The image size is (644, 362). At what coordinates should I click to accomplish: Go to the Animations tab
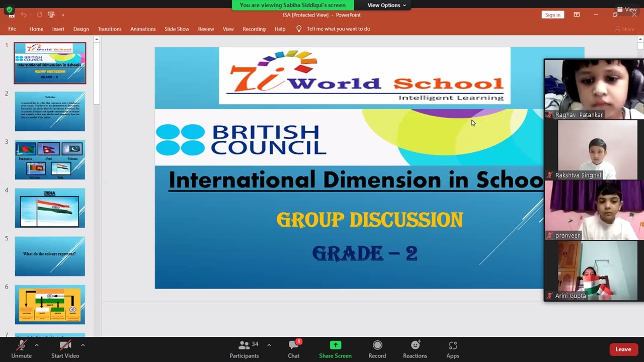[x=143, y=29]
